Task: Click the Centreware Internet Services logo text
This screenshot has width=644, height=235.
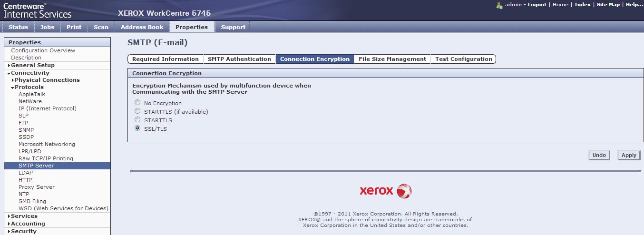Action: [38, 10]
